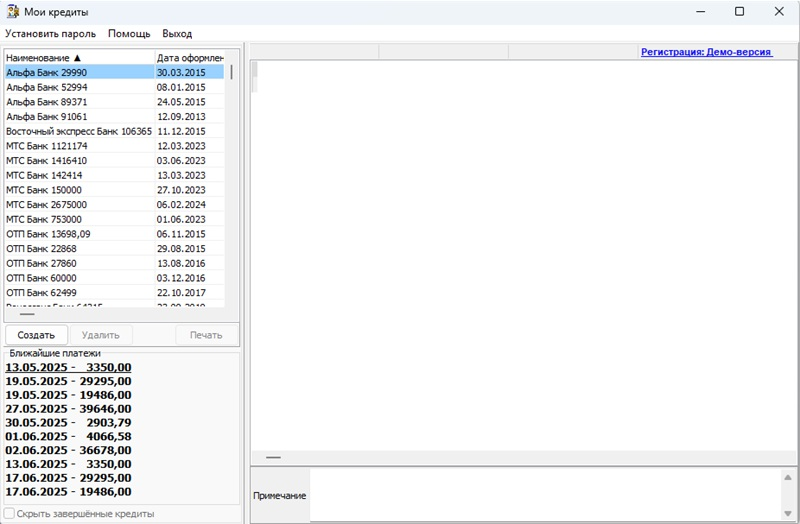This screenshot has height=524, width=800.
Task: Click payment 27.05.2025 - 39646,00
Action: pyautogui.click(x=68, y=409)
